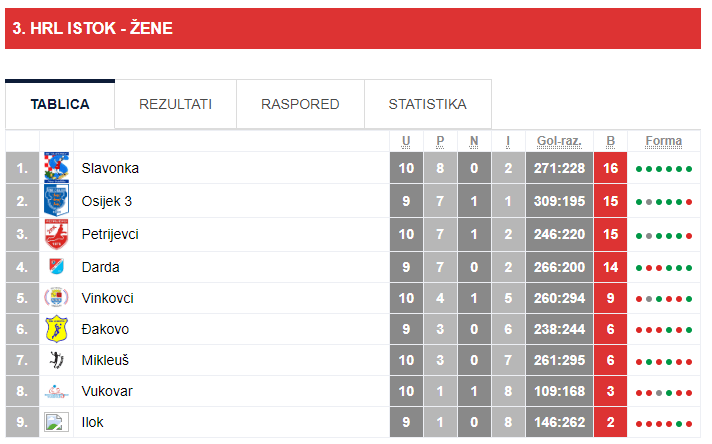Click the Mikleuš handball player logo
This screenshot has height=444, width=712.
coord(56,360)
